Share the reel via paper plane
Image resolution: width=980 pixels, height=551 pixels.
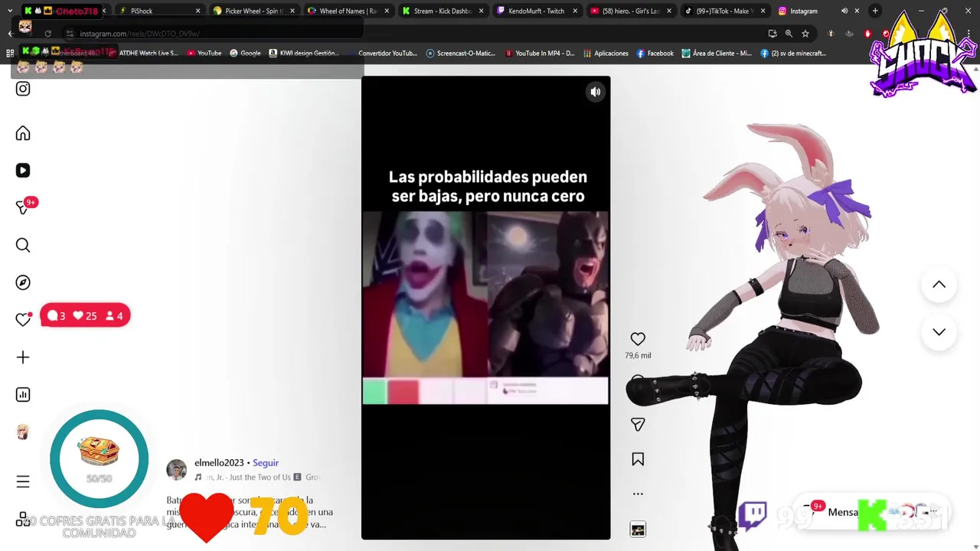(638, 424)
